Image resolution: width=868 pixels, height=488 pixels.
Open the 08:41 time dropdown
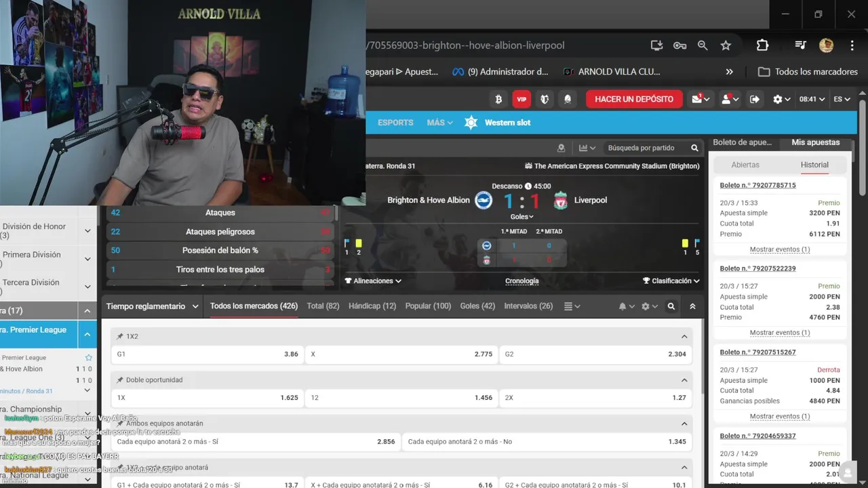812,99
